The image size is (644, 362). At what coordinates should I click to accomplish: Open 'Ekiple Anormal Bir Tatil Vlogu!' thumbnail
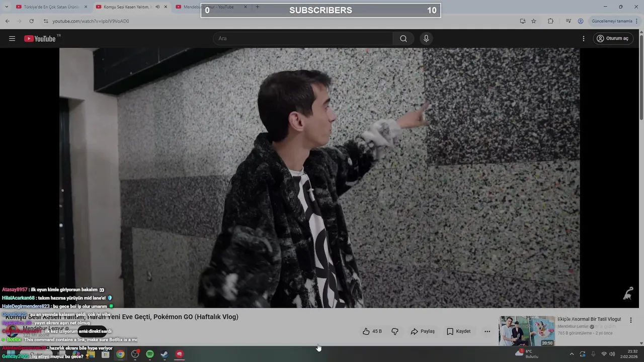point(527,331)
